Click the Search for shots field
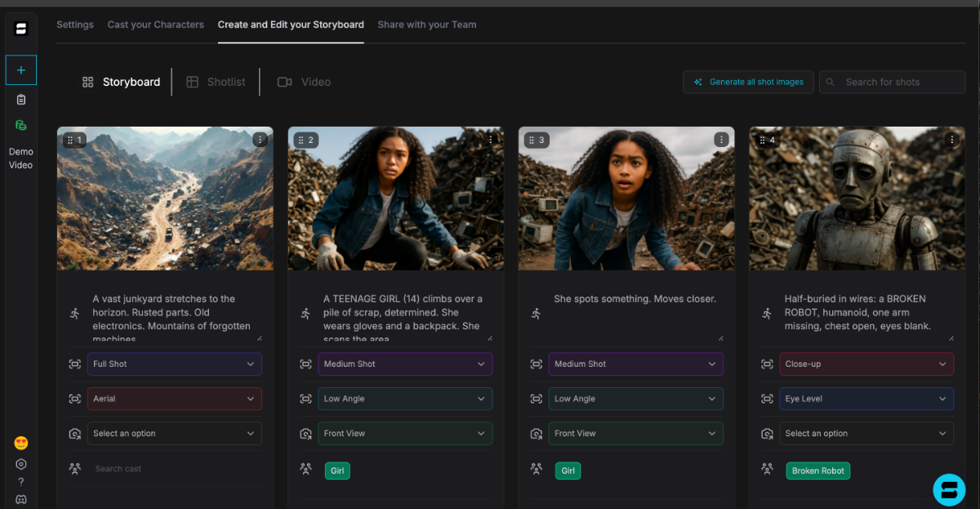 pos(892,82)
